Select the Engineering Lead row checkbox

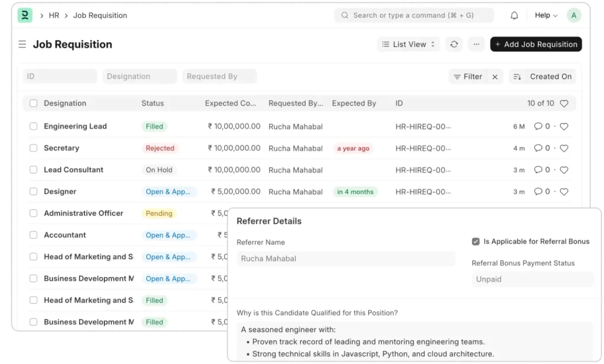[x=34, y=126]
